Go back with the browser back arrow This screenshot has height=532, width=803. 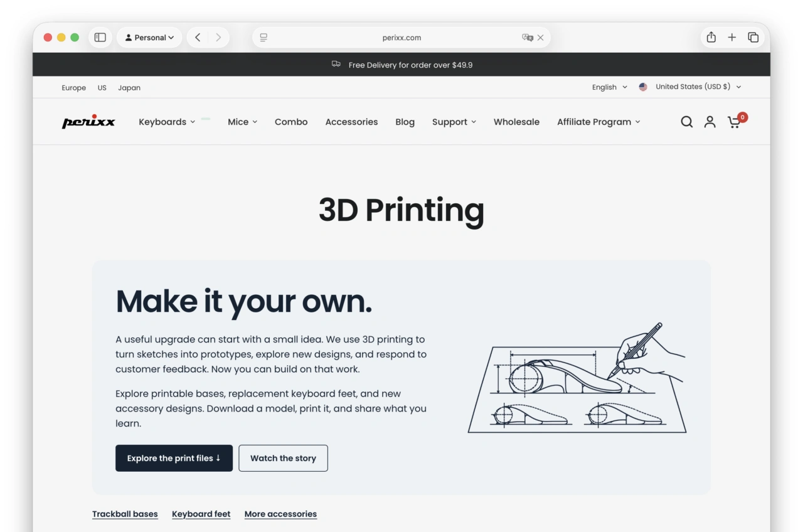[x=198, y=38]
